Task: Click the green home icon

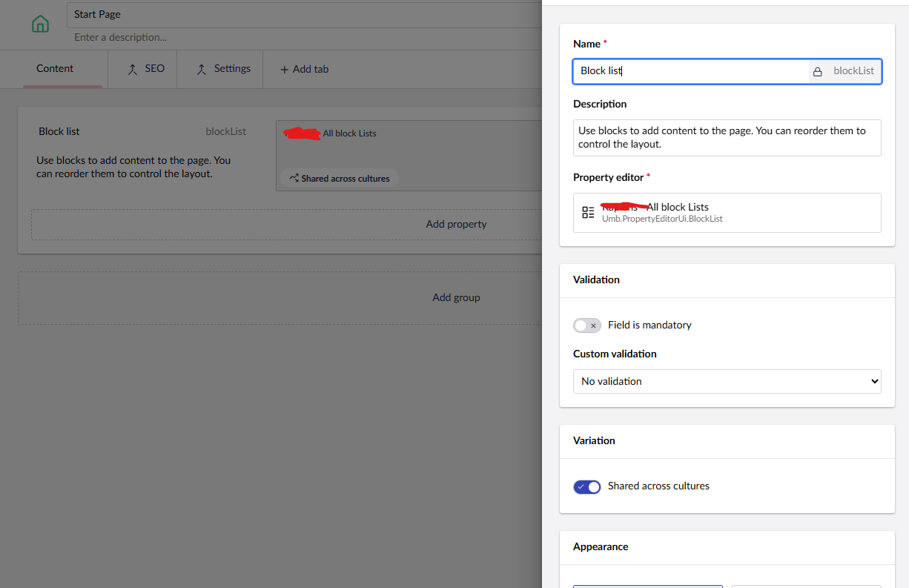Action: 40,24
